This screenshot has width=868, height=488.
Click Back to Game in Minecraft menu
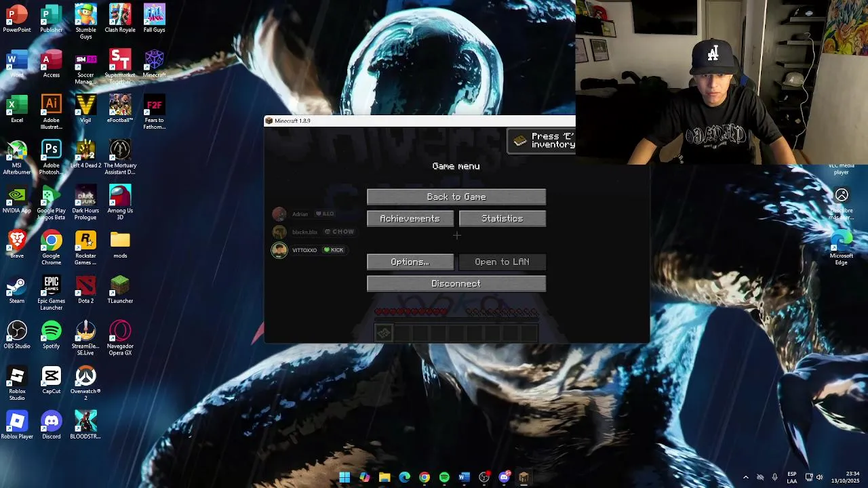click(456, 197)
